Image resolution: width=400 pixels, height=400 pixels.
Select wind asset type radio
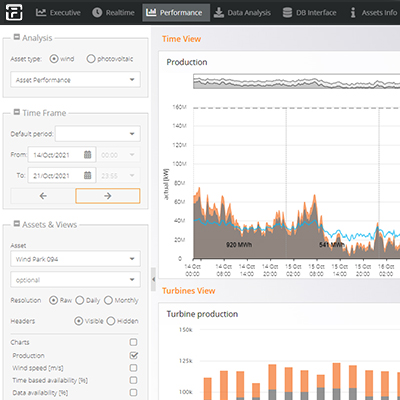coord(54,59)
